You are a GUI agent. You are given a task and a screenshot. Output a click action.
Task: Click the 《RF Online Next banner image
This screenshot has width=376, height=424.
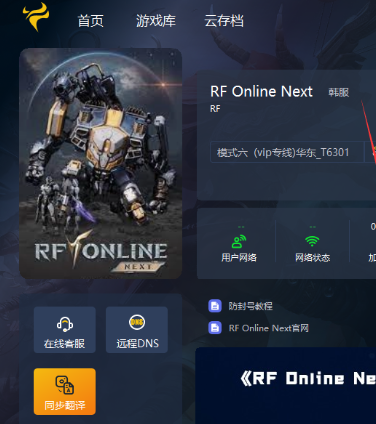point(286,386)
